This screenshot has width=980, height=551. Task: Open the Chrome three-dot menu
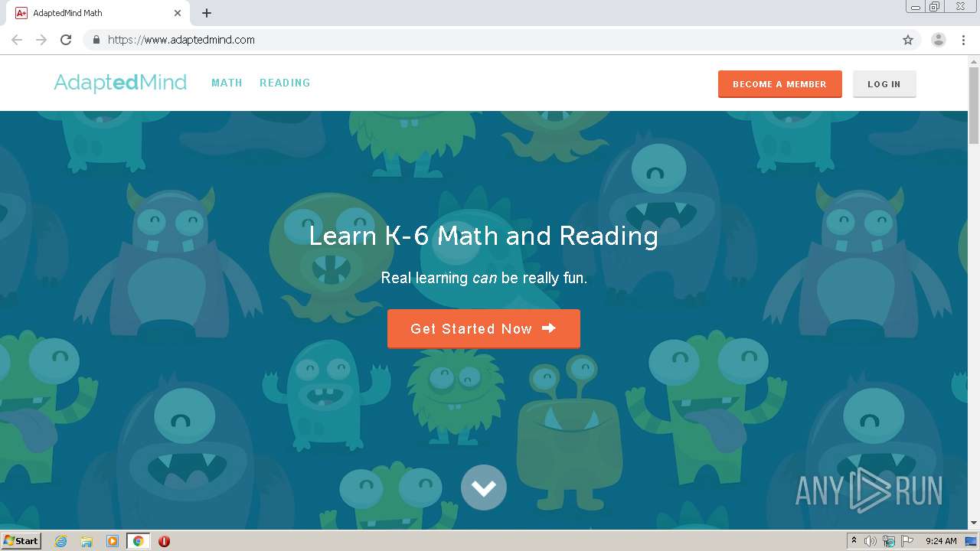point(963,40)
